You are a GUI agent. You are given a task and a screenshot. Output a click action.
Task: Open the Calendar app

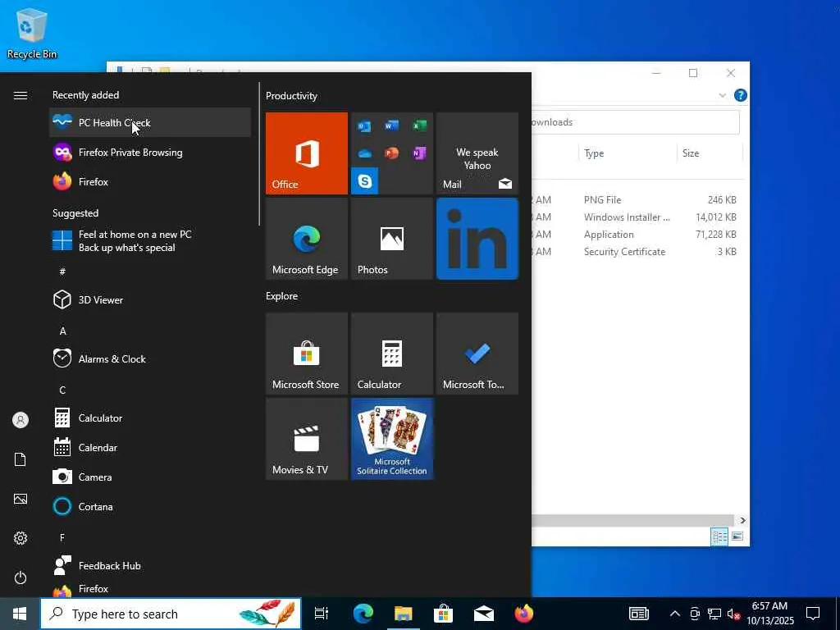(x=150, y=447)
